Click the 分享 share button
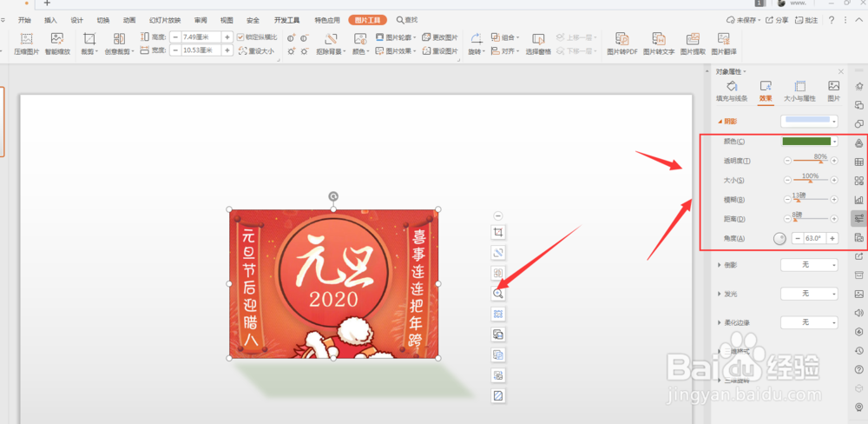 pos(777,20)
